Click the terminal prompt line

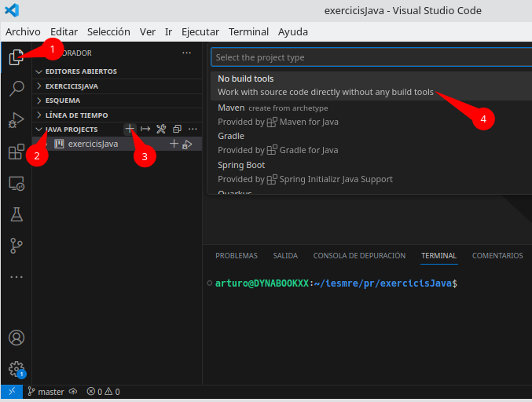tap(336, 283)
